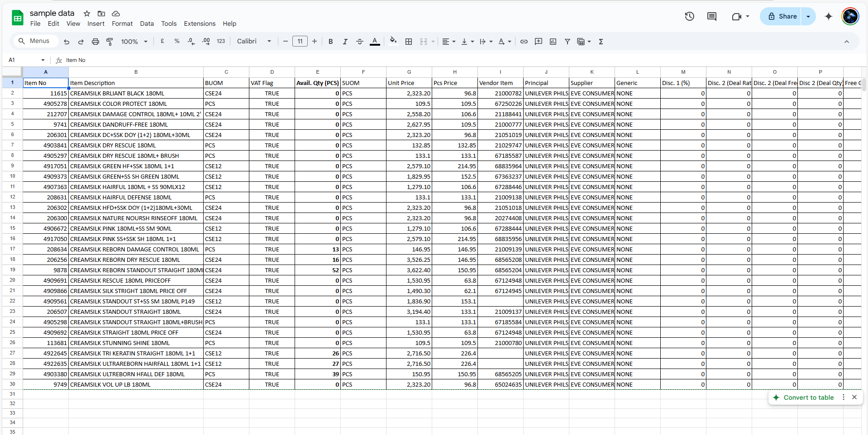Image resolution: width=868 pixels, height=435 pixels.
Task: Click the select-all corner box
Action: point(12,72)
